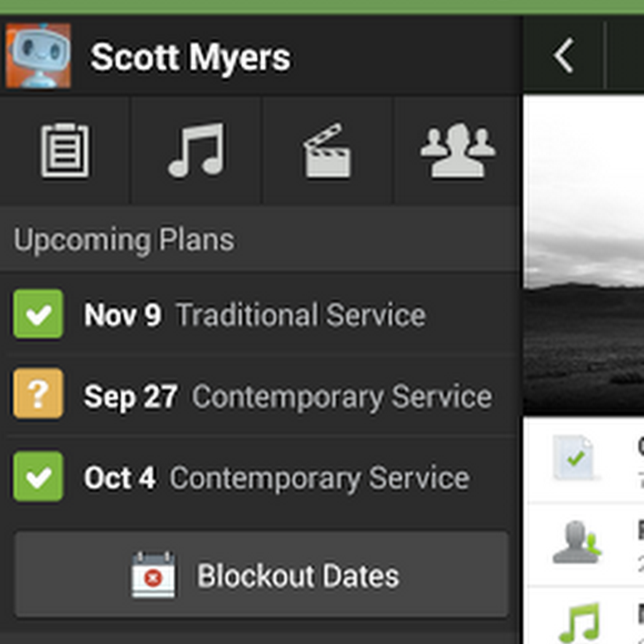644x644 pixels.
Task: Click the document checkmark icon
Action: tap(575, 457)
